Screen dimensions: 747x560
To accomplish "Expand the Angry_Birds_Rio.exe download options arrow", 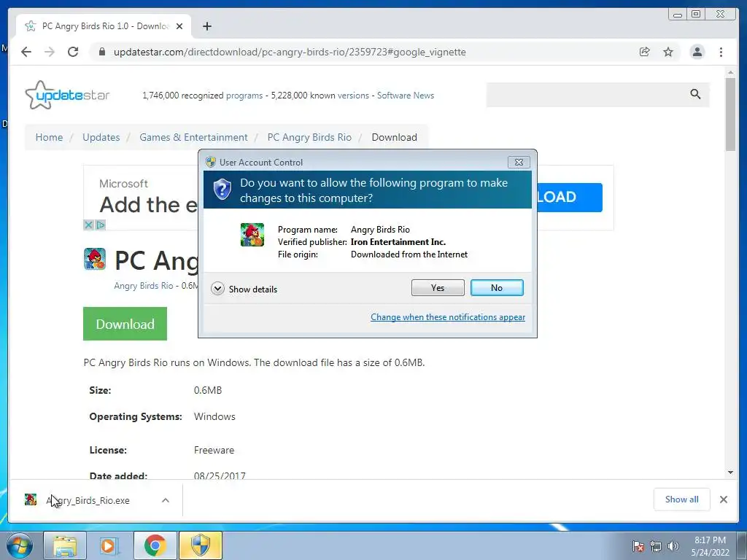I will [x=166, y=500].
